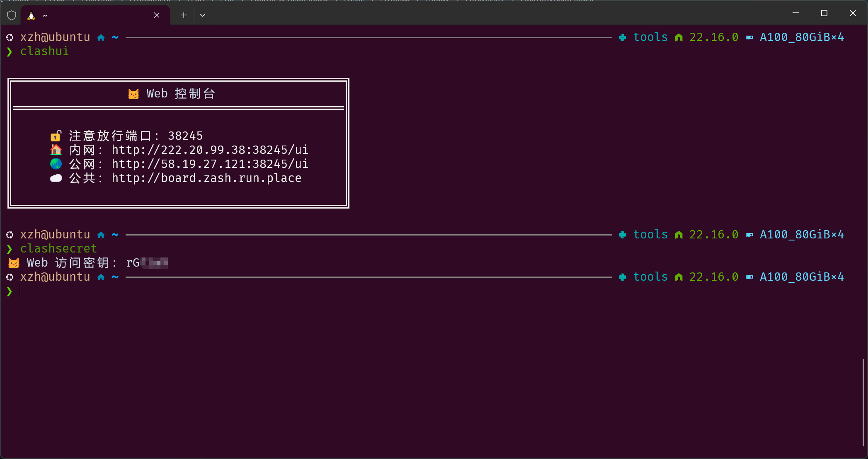Click the vertical scrollbar thumb of the terminal
This screenshot has width=868, height=459.
click(x=863, y=402)
